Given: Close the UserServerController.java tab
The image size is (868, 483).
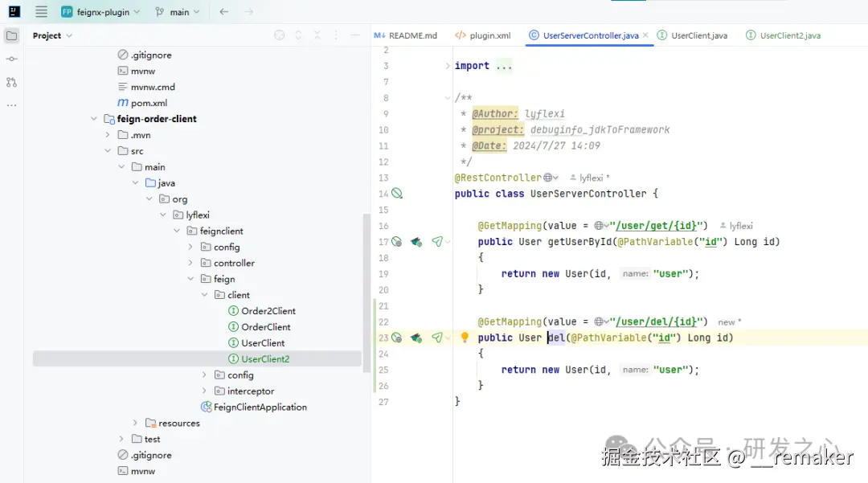Looking at the screenshot, I should (645, 35).
